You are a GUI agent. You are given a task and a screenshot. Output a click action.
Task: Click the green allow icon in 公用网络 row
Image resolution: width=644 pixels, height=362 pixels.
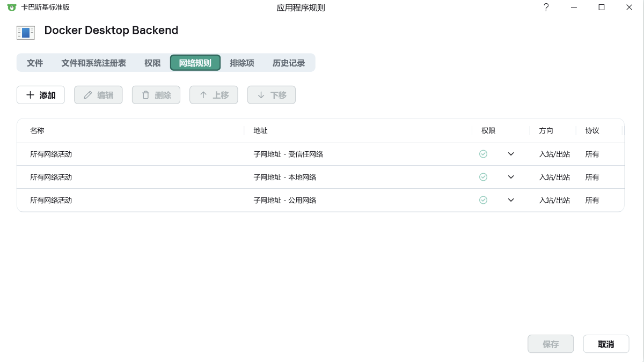(483, 200)
